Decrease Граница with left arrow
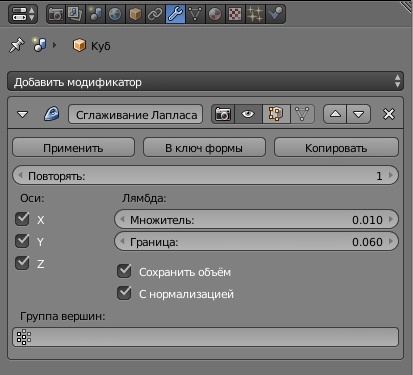Viewport: 413px width, 375px height. pos(122,241)
